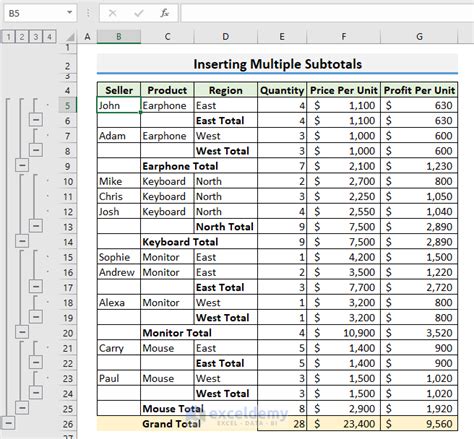
Task: Collapse the Mouse Total group at row 25
Action: coord(22,408)
